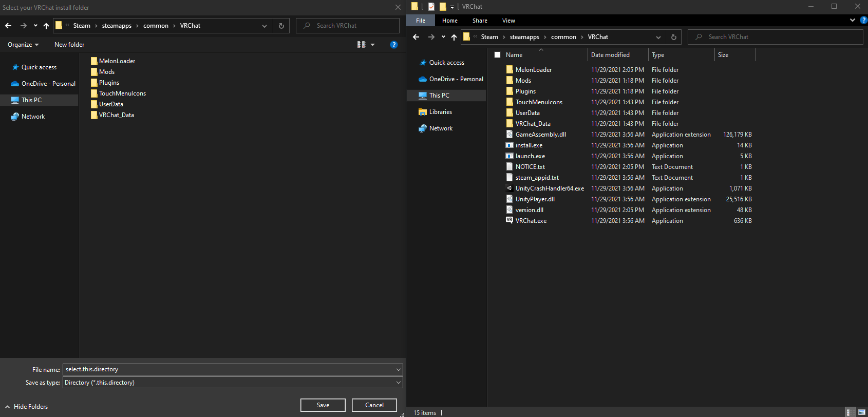This screenshot has height=417, width=868.
Task: Click the Save button
Action: click(x=323, y=405)
